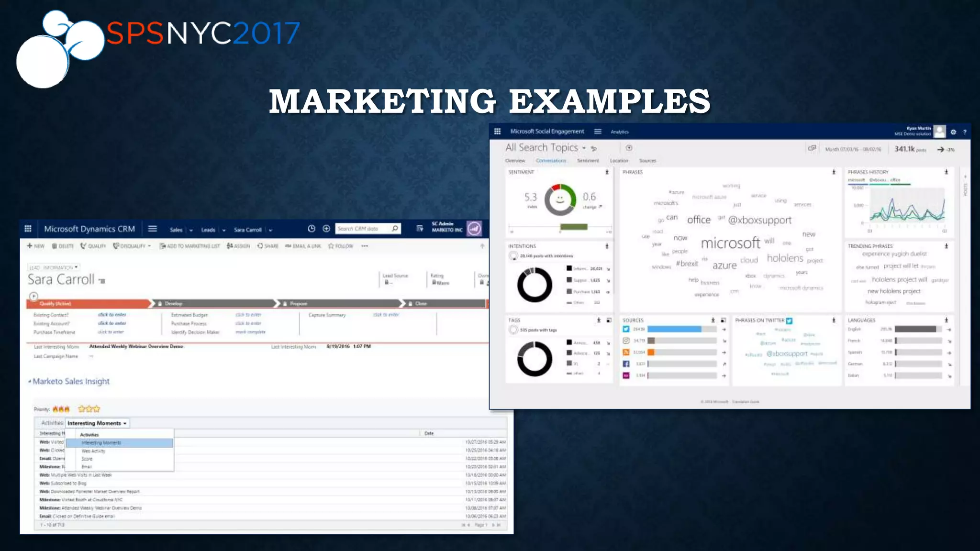The width and height of the screenshot is (980, 551).
Task: Switch to the Location tab in Social Engagement
Action: coord(619,161)
